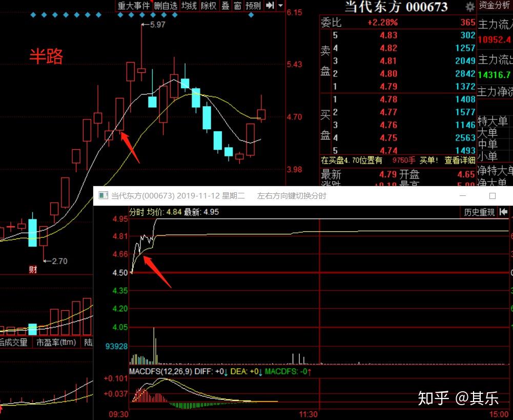Click the last red candlestick on K-line chart
Viewport: 513px width, 420px height.
pyautogui.click(x=261, y=114)
